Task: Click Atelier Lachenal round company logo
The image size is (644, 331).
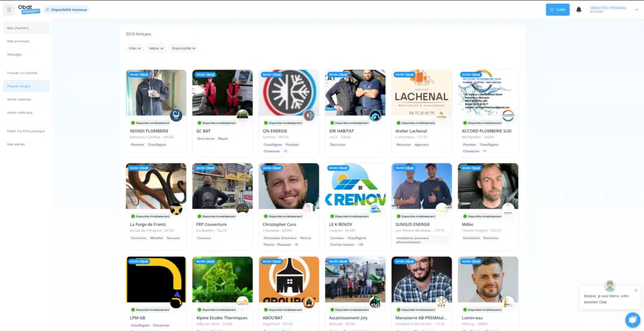Action: 441,116
